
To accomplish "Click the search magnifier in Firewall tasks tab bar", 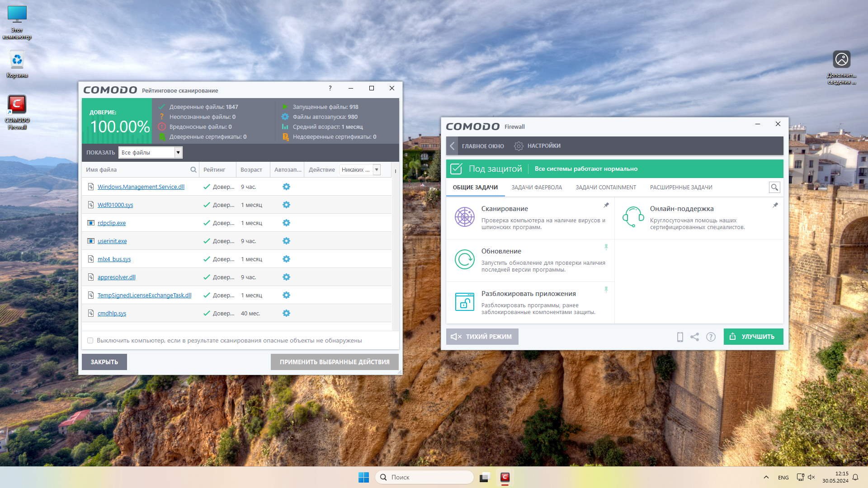I will (774, 187).
